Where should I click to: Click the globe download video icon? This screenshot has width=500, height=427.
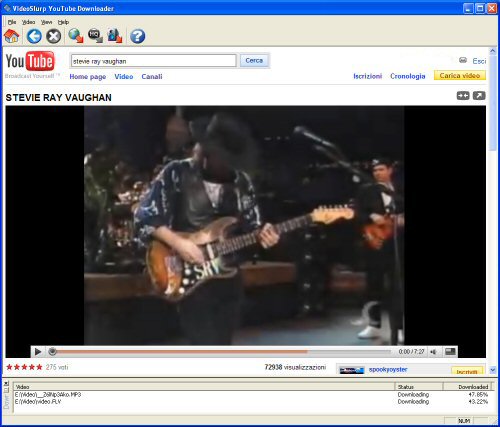coord(76,36)
